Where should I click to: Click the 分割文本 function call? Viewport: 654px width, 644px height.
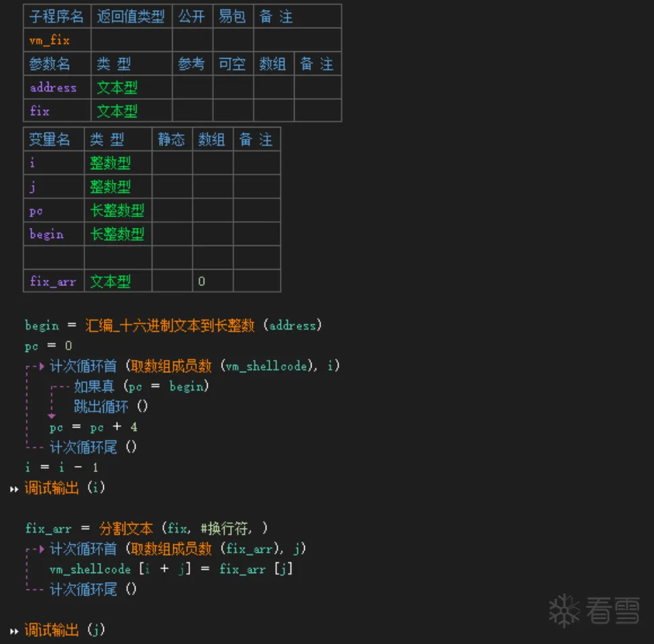126,529
